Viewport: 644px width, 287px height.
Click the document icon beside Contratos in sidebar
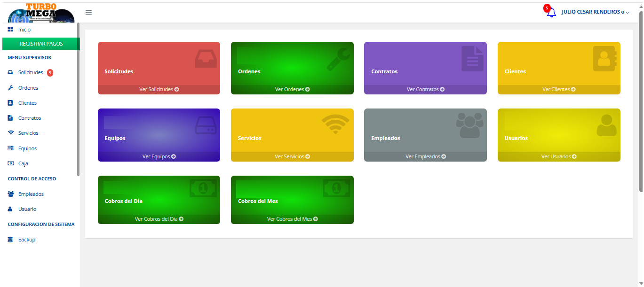tap(10, 118)
